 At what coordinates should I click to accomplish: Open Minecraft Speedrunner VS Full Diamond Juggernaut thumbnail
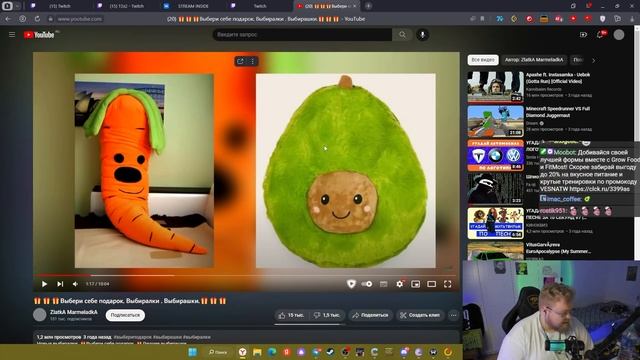pyautogui.click(x=496, y=121)
